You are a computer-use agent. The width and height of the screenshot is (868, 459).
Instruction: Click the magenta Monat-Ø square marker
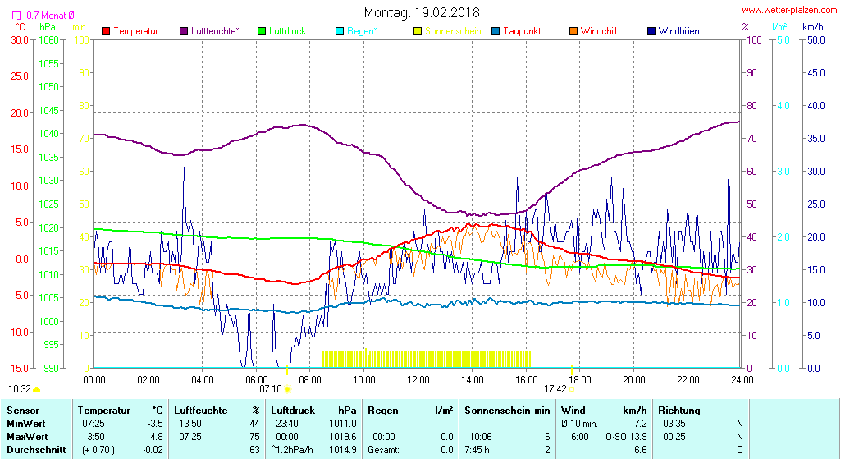coord(16,16)
